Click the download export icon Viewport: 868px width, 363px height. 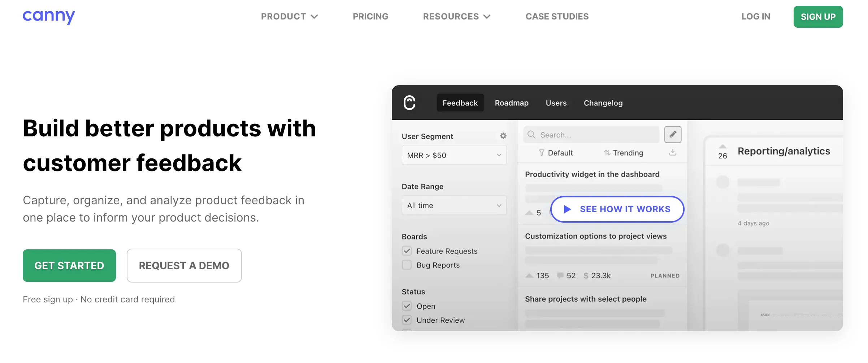coord(672,152)
